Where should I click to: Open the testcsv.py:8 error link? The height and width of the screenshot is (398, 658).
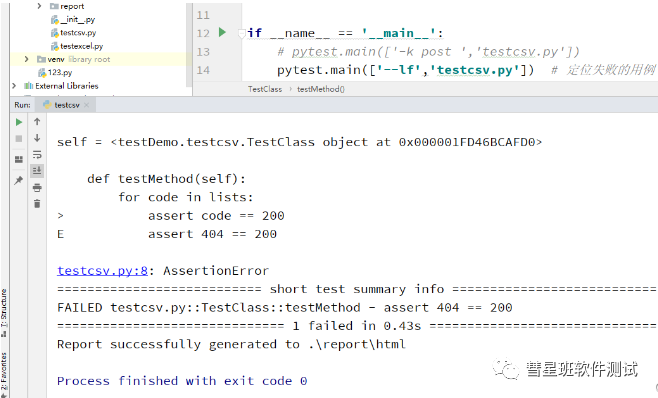click(102, 271)
